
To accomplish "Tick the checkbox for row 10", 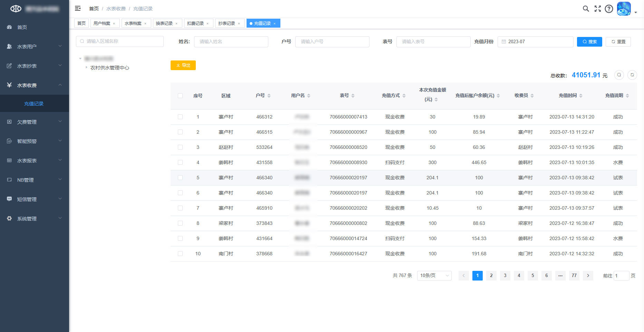I will (x=180, y=254).
